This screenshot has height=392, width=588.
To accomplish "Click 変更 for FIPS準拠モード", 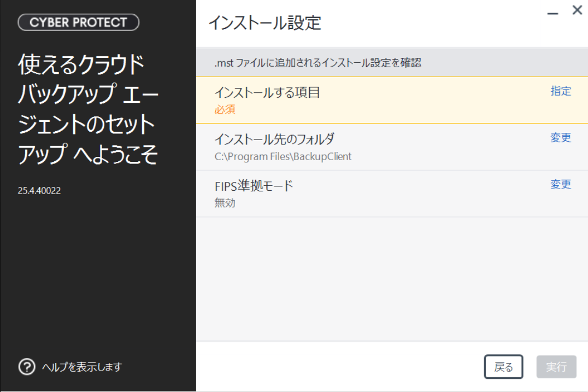I will [561, 184].
